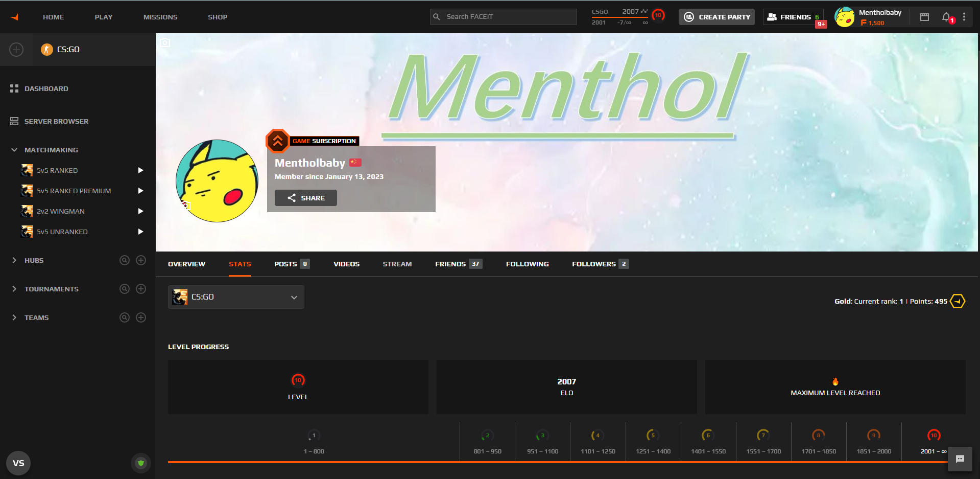This screenshot has height=479, width=980.
Task: Click the level 10 badge in header
Action: (658, 15)
